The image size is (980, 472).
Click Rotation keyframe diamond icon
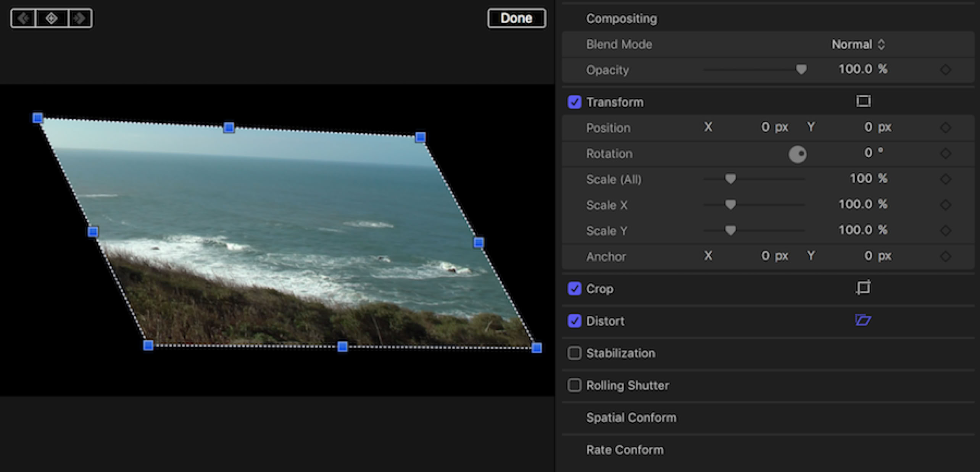945,154
